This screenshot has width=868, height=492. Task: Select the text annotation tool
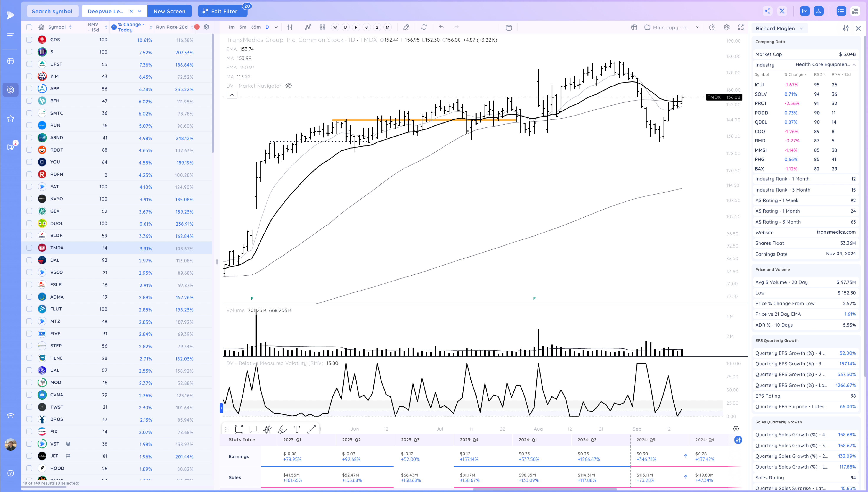[297, 429]
